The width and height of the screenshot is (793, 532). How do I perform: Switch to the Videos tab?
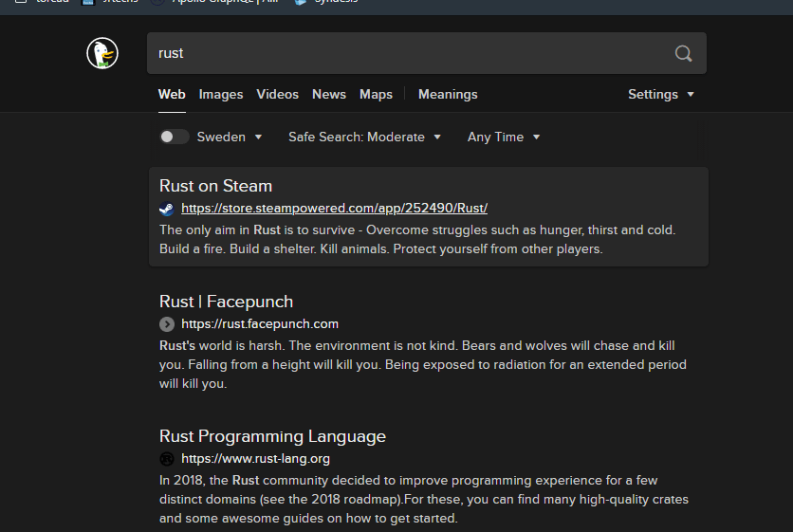[x=278, y=95]
